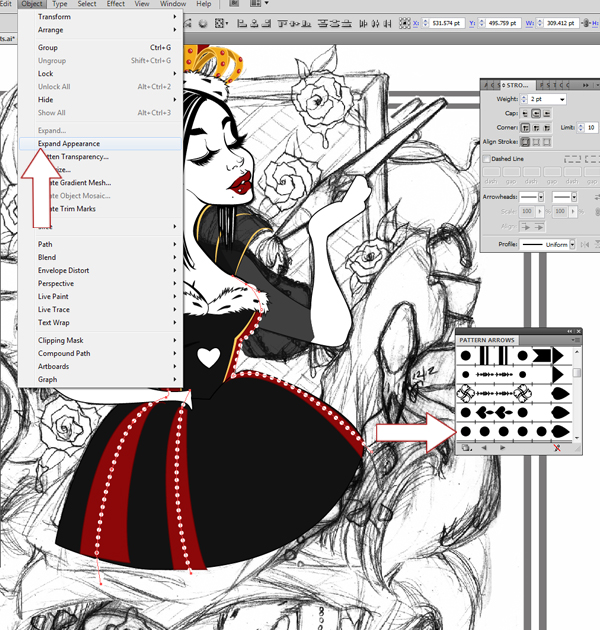
Task: Switch to the Stroke panel tab
Action: pyautogui.click(x=518, y=85)
